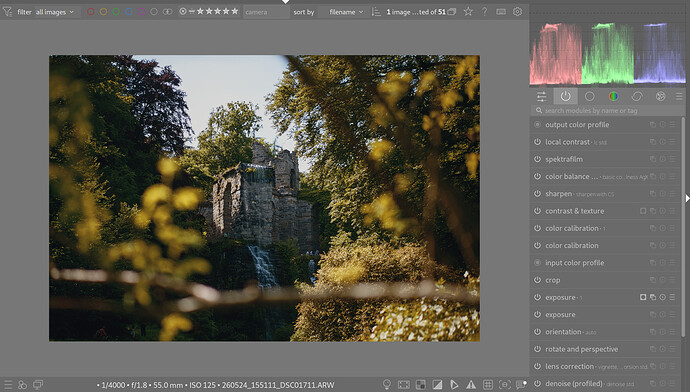
Task: Toggle the softproofing icon
Action: coord(454,385)
